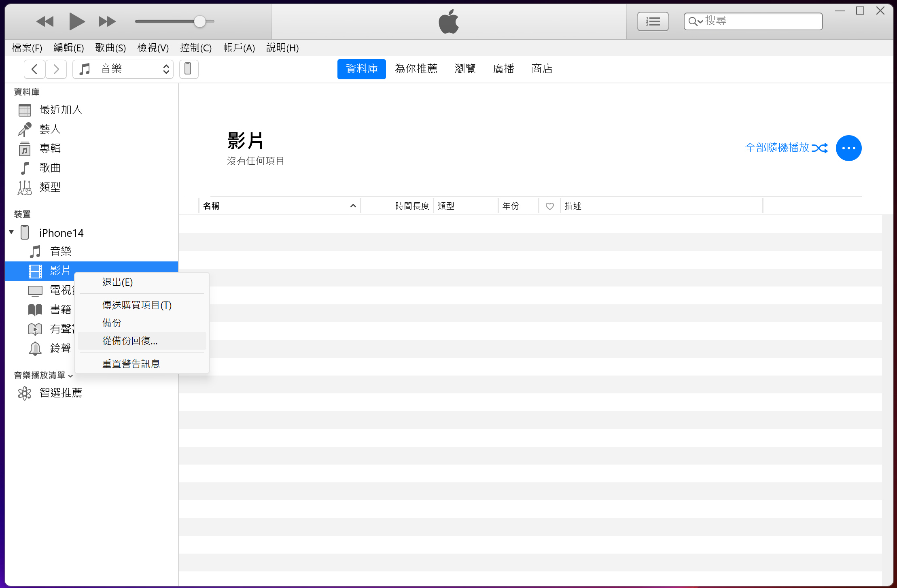Select 歌曲 note icon in library sidebar
This screenshot has height=588, width=897.
25,168
